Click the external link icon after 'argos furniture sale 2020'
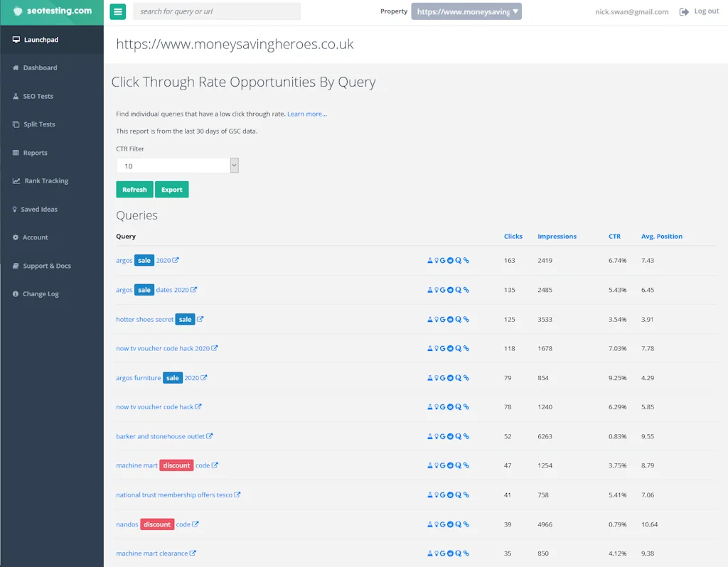The height and width of the screenshot is (567, 728). (x=205, y=377)
